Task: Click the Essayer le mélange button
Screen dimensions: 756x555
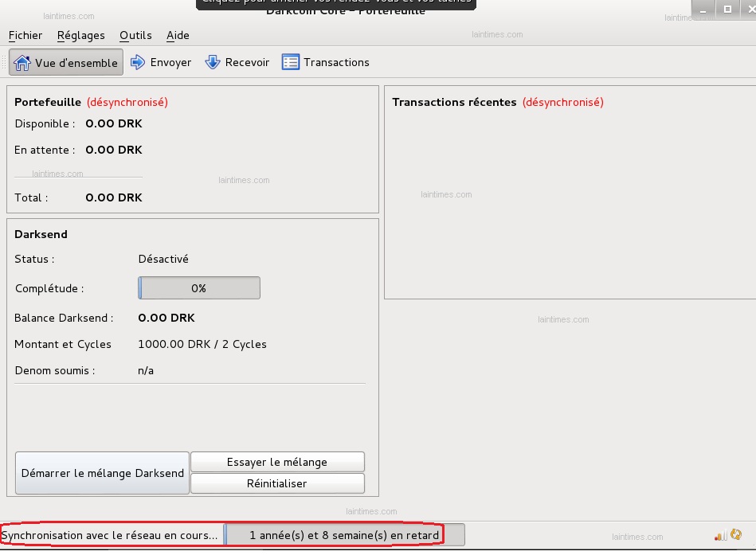Action: (277, 462)
